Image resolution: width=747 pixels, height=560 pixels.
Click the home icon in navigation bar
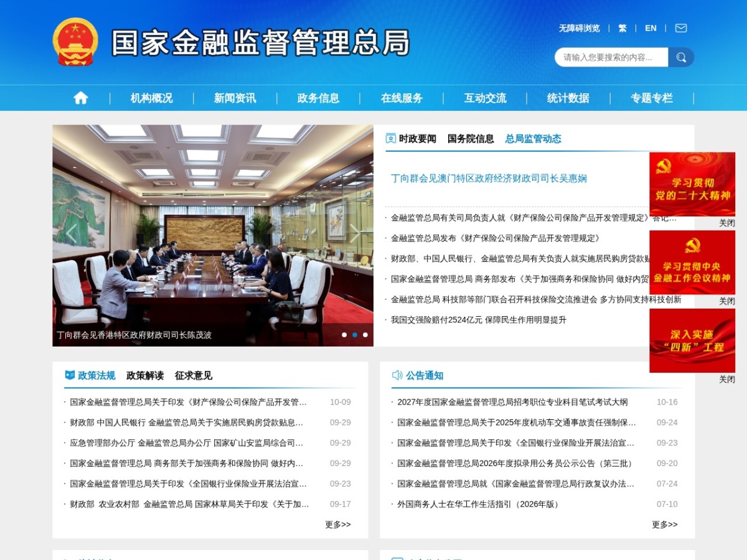click(x=80, y=98)
